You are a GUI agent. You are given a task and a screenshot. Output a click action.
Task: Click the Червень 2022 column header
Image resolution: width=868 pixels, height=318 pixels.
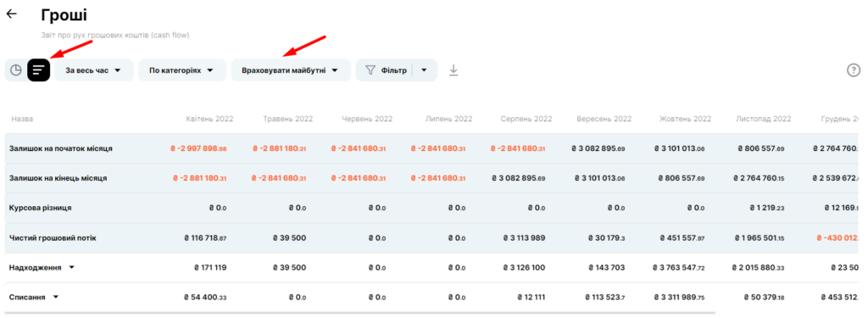367,119
